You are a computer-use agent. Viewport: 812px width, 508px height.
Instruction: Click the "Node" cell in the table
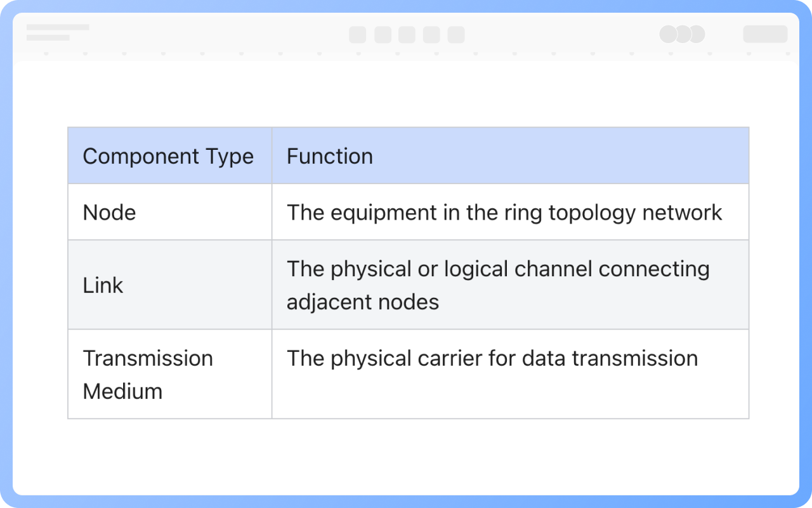pos(109,212)
